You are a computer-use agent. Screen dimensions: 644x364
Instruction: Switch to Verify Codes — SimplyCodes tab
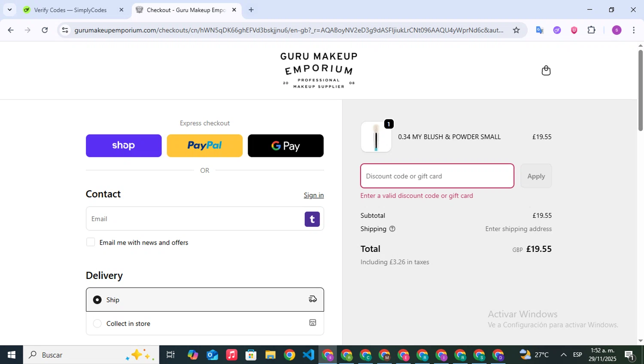(70, 10)
